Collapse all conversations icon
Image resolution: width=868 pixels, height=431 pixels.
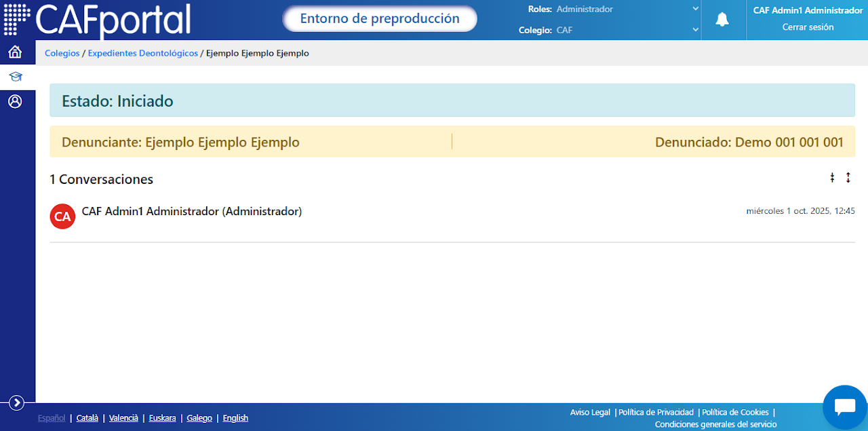click(832, 178)
